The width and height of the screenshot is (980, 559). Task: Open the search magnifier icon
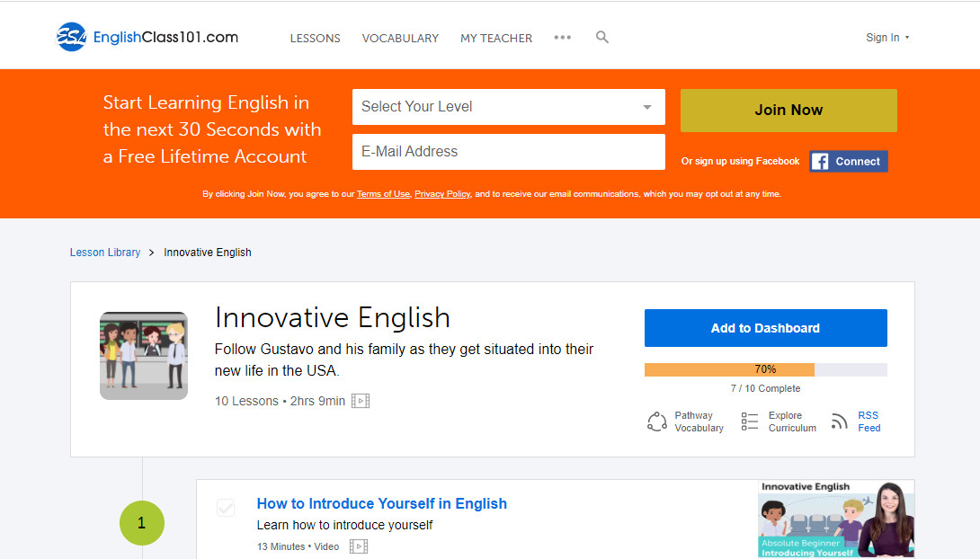tap(601, 38)
